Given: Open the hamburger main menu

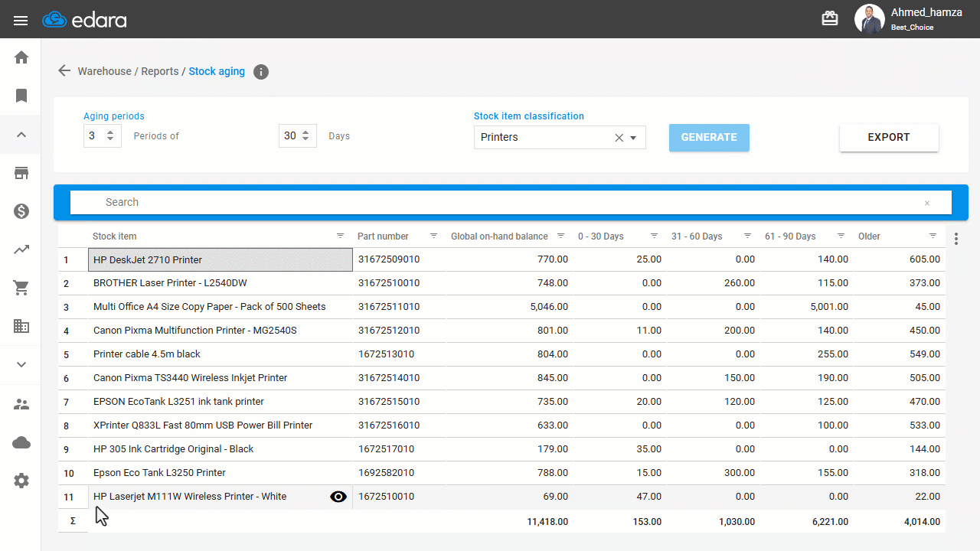Looking at the screenshot, I should coord(21,21).
